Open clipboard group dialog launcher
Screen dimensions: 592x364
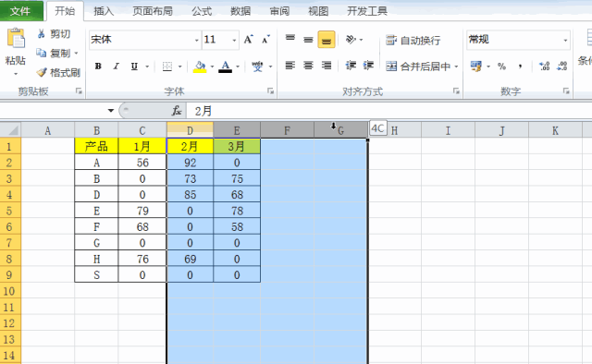click(x=79, y=91)
